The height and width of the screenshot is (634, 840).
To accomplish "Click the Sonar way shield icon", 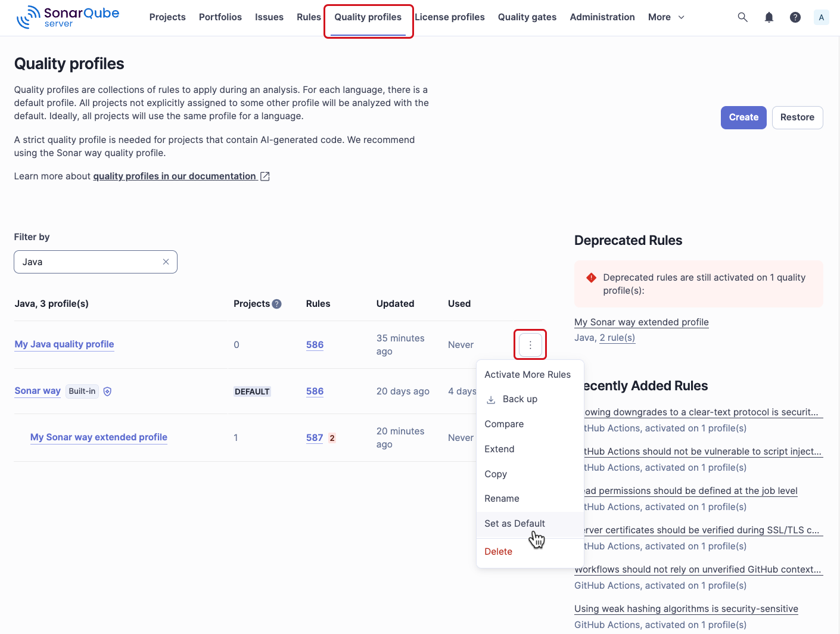I will point(108,391).
